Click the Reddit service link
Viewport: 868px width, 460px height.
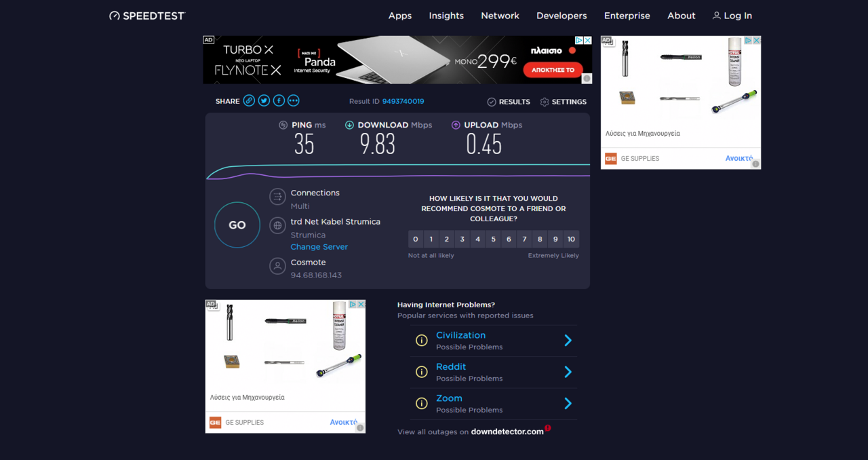[451, 366]
